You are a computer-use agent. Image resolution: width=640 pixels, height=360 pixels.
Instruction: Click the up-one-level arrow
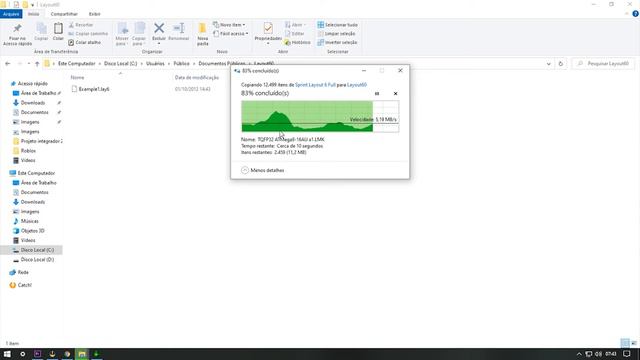pyautogui.click(x=37, y=64)
